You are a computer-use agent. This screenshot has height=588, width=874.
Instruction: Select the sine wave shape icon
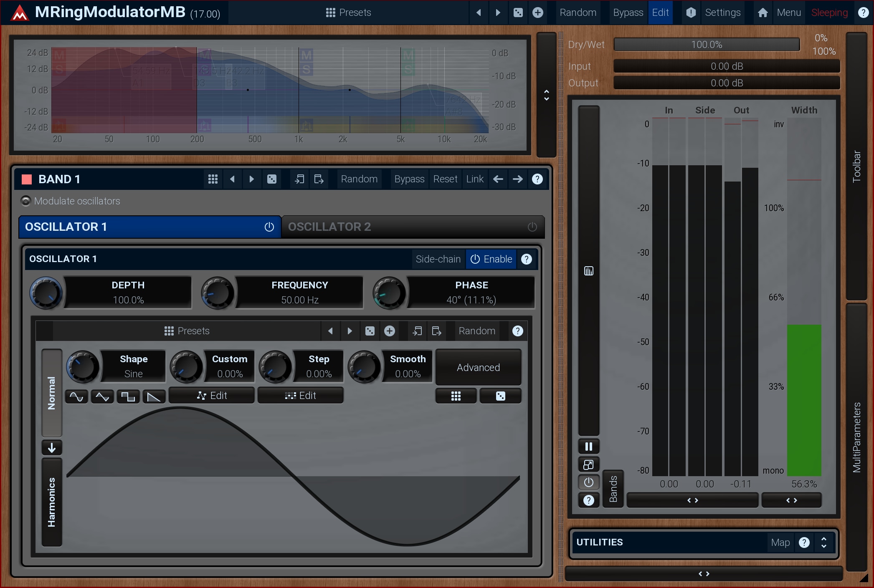click(76, 396)
